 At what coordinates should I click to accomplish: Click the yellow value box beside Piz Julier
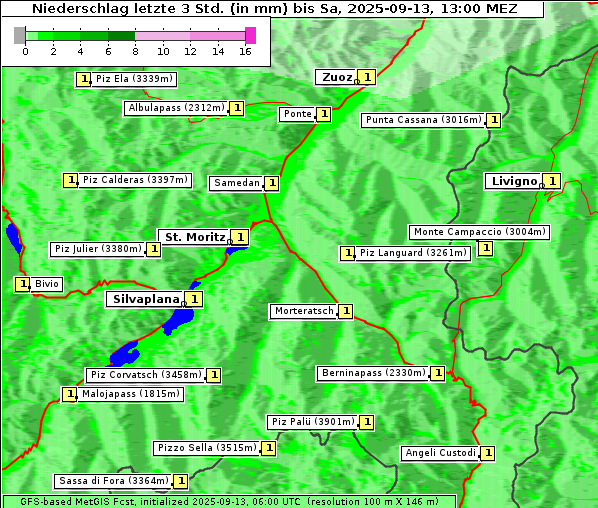[x=154, y=249]
